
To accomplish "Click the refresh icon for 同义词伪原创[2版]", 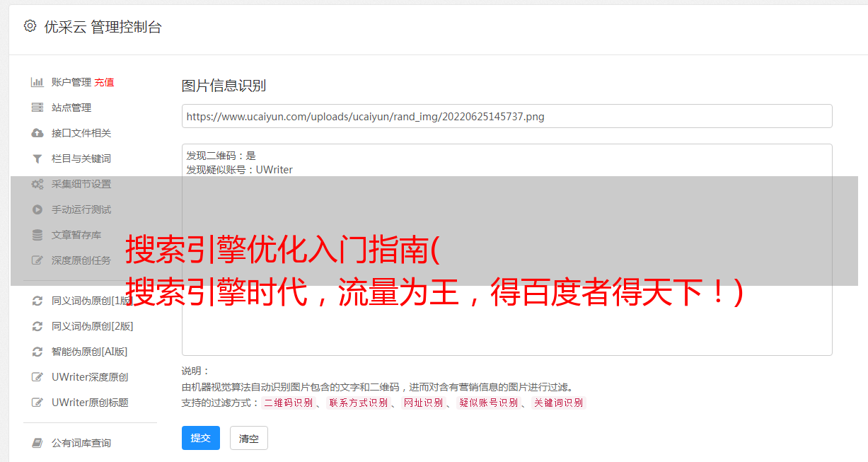I will pyautogui.click(x=37, y=326).
